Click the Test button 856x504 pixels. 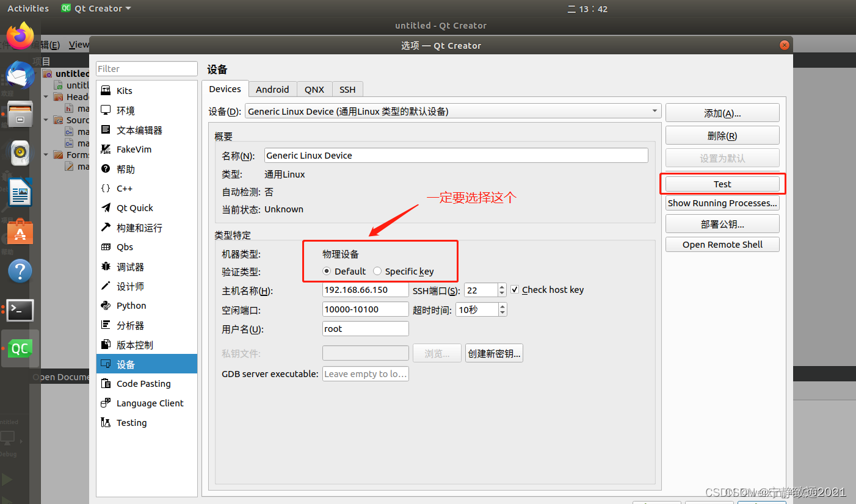(722, 184)
